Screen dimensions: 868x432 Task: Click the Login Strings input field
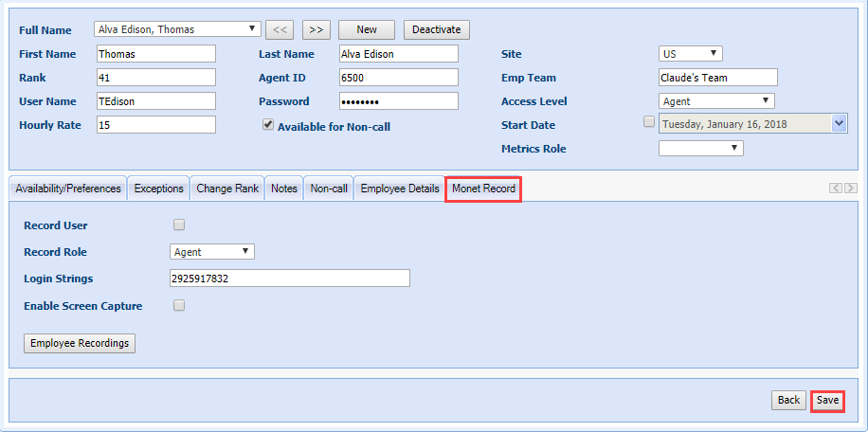(288, 278)
